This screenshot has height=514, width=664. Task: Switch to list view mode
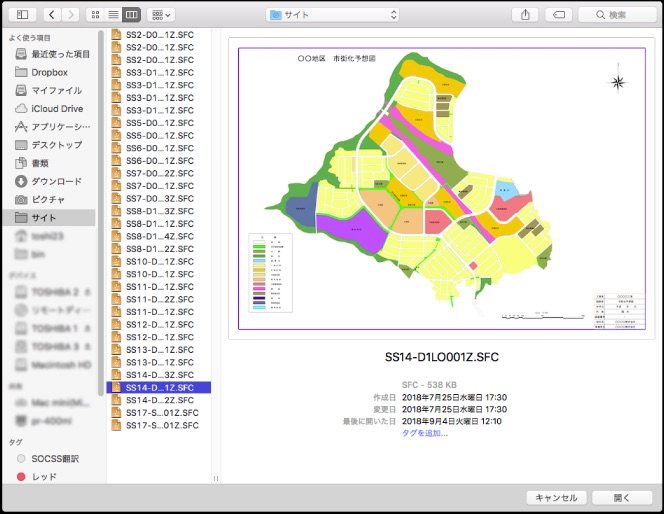(113, 15)
